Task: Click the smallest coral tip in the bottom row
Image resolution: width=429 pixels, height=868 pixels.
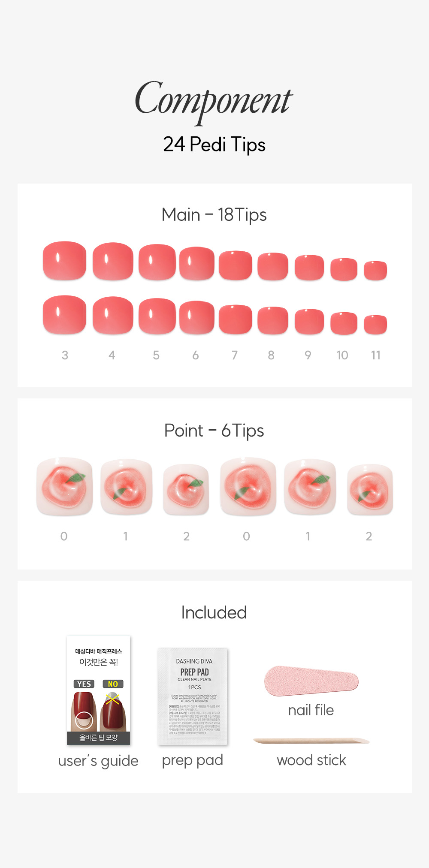Action: tap(375, 324)
